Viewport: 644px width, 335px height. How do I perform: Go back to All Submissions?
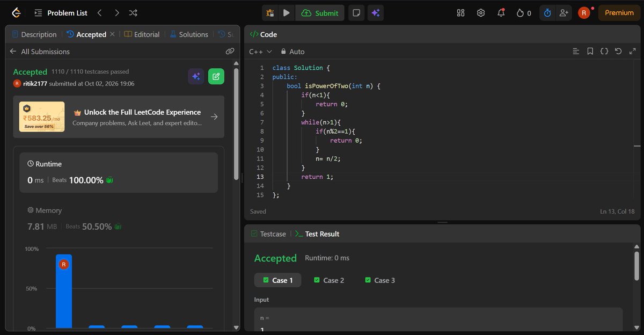coord(40,52)
